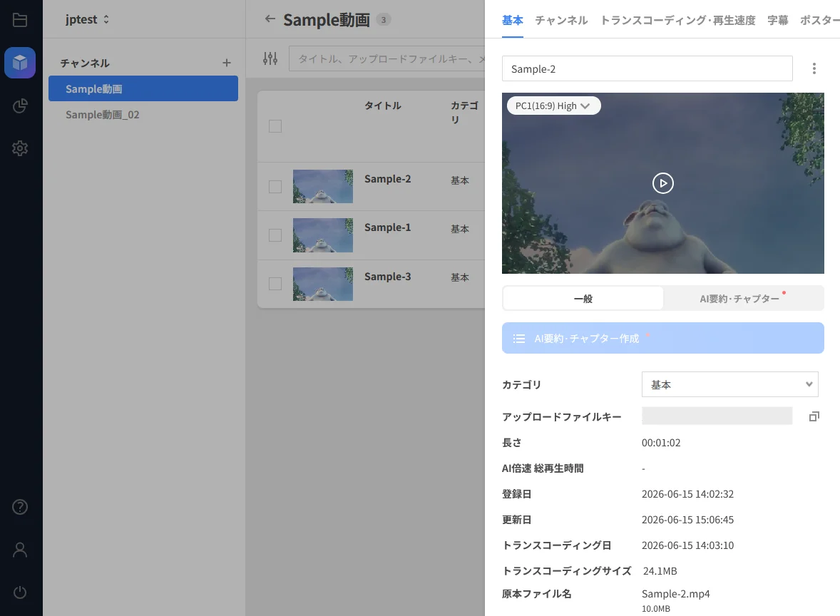
Task: Check the Sample-1 row checkbox
Action: pos(275,235)
